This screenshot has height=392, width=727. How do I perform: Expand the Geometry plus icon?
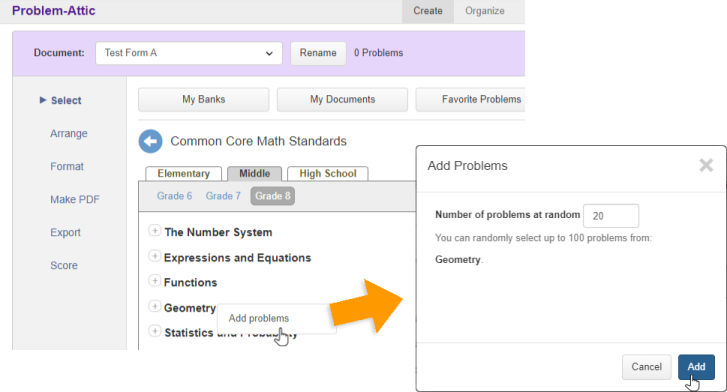tap(155, 306)
